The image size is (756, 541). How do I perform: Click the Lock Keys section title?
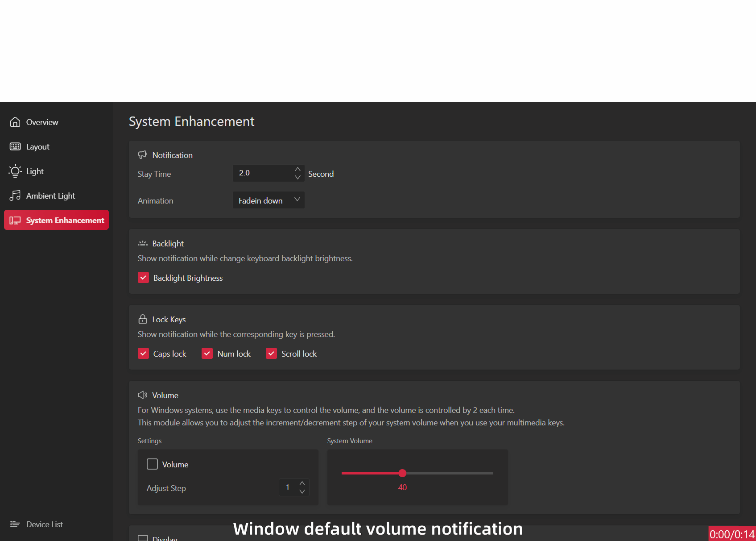(x=169, y=319)
